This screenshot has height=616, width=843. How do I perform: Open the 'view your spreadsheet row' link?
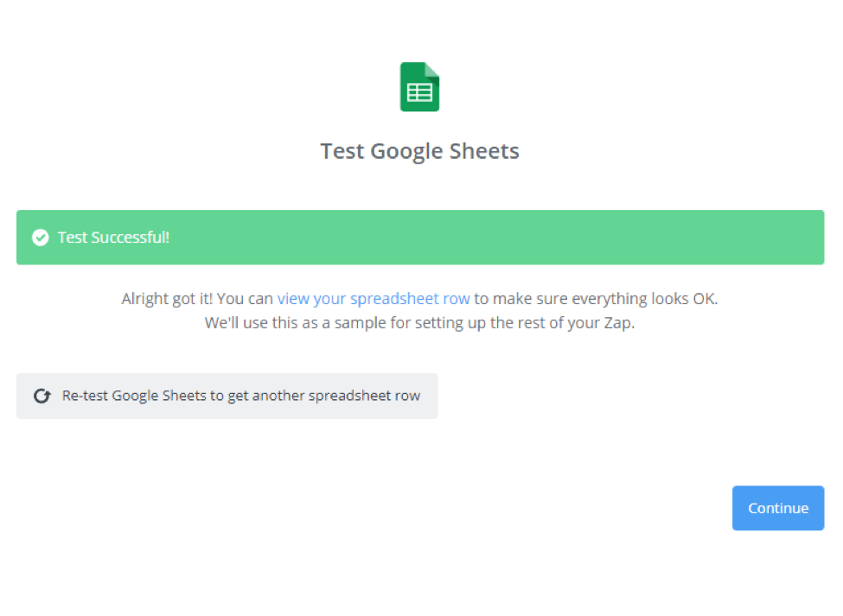tap(374, 299)
